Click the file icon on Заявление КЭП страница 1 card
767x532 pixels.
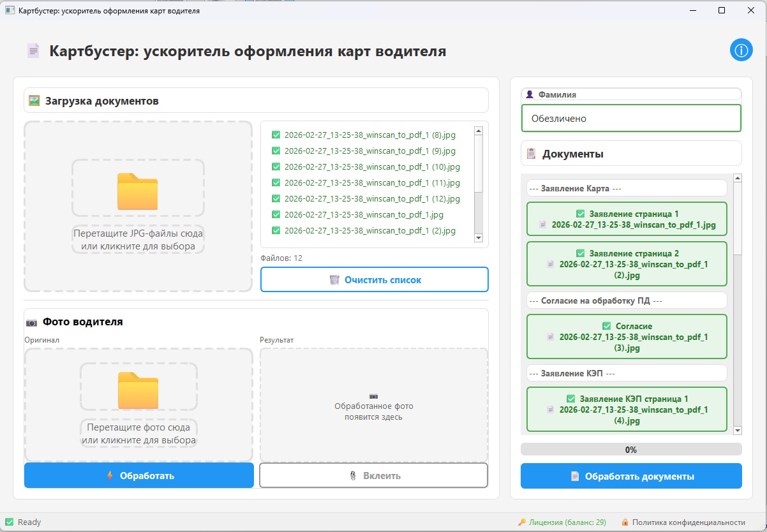pyautogui.click(x=551, y=410)
